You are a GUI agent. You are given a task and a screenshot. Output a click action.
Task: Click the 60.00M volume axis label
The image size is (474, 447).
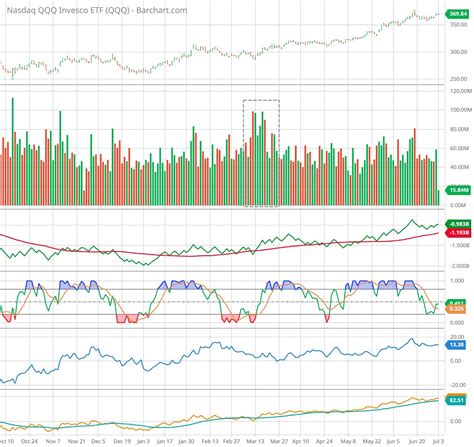(x=460, y=148)
